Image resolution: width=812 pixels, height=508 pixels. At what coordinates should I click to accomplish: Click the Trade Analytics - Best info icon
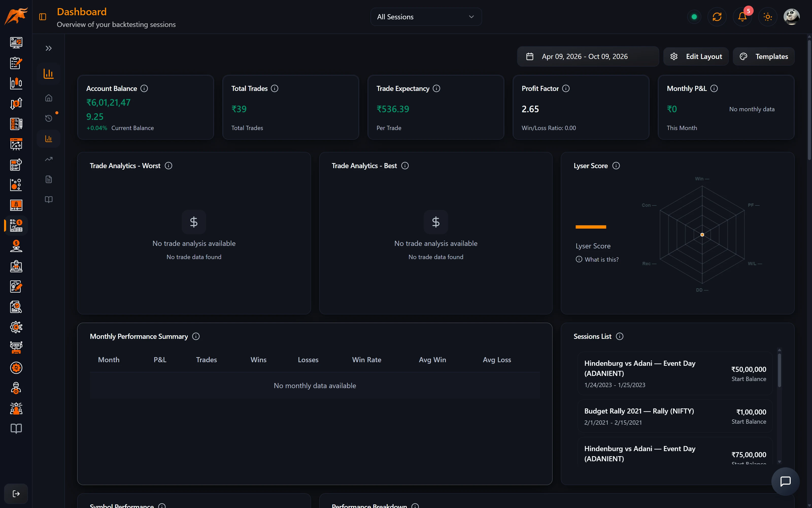[x=405, y=166]
